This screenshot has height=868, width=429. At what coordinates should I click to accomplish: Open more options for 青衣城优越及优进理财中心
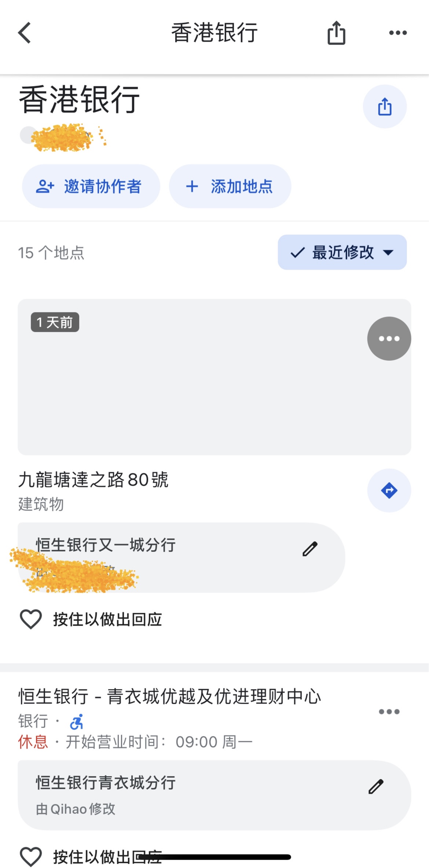tap(389, 712)
